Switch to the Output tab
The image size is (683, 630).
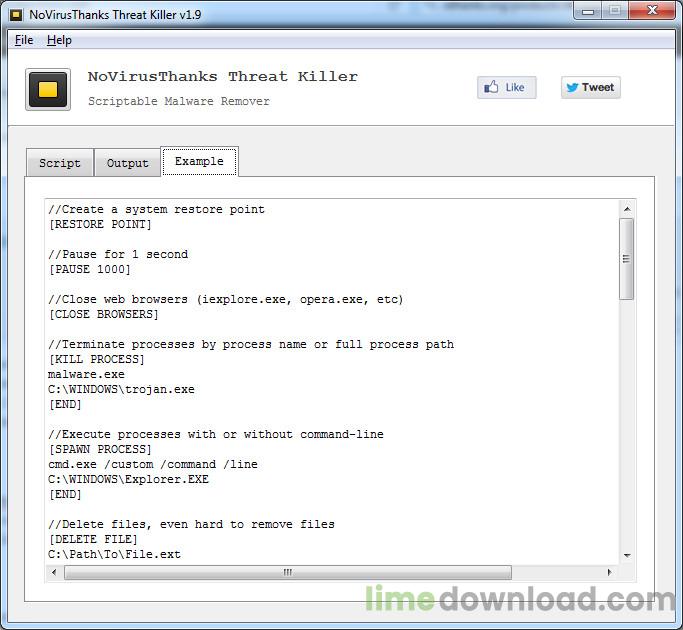click(x=127, y=163)
